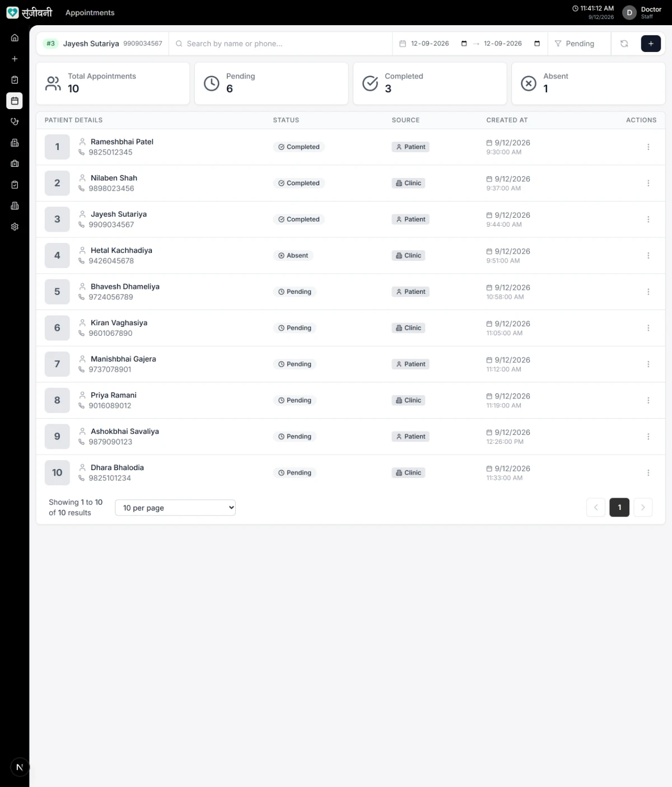Click patient name Bhavesh Dhameliya
The height and width of the screenshot is (787, 672).
(125, 287)
